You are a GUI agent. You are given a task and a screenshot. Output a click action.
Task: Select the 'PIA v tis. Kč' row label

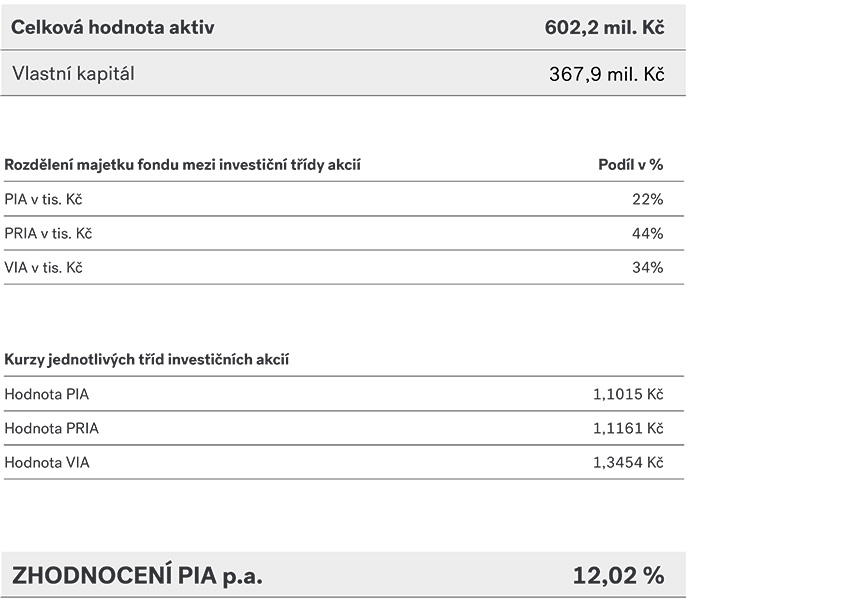click(43, 200)
